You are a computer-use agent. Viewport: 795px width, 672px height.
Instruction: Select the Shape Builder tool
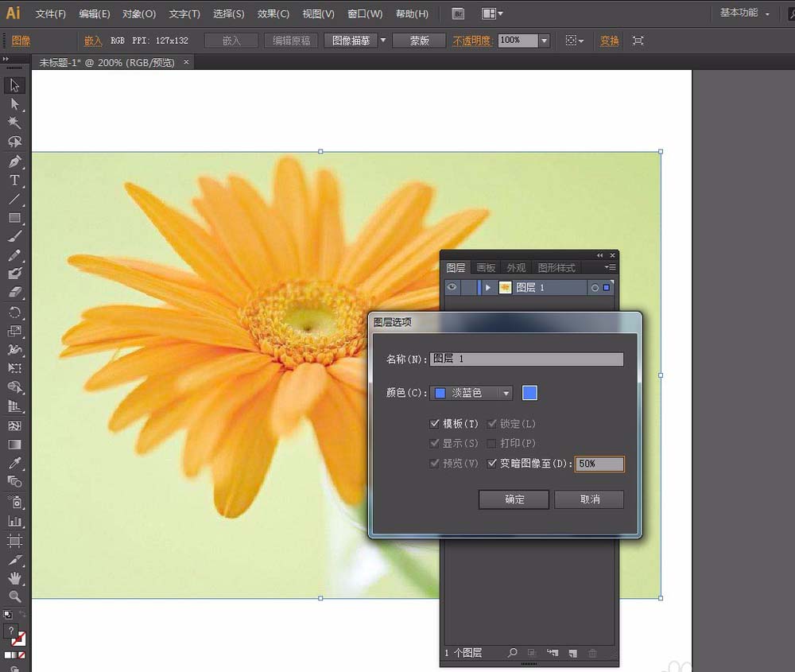point(14,387)
